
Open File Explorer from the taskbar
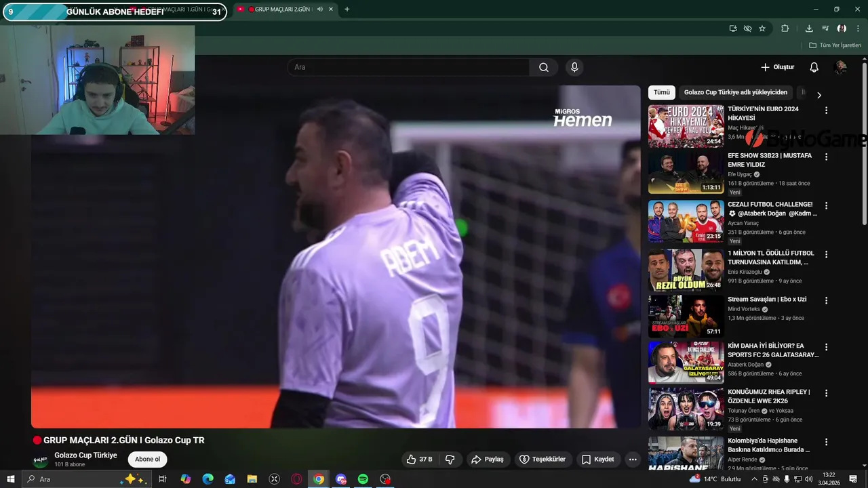[x=252, y=479]
